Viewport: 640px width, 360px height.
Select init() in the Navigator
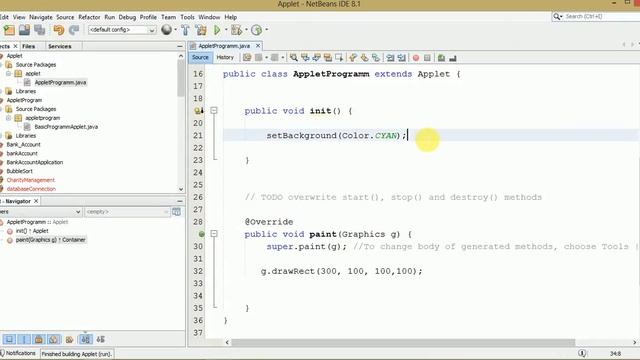pyautogui.click(x=32, y=231)
